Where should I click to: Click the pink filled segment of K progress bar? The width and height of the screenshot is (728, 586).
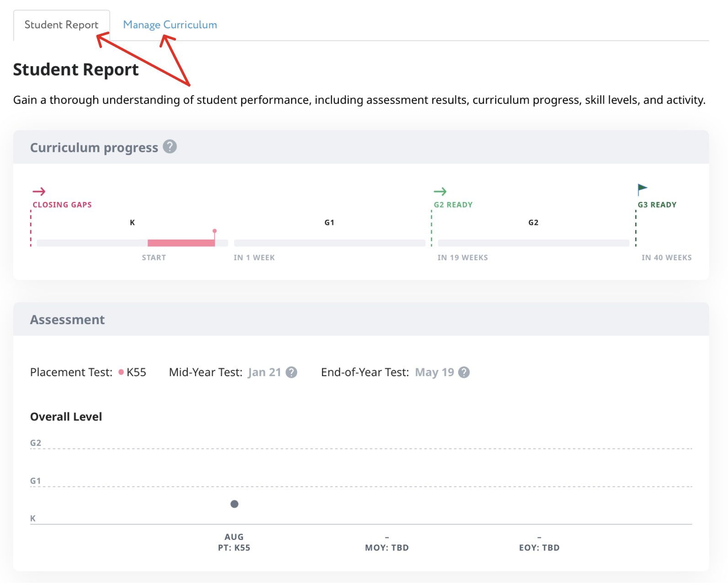pos(181,243)
